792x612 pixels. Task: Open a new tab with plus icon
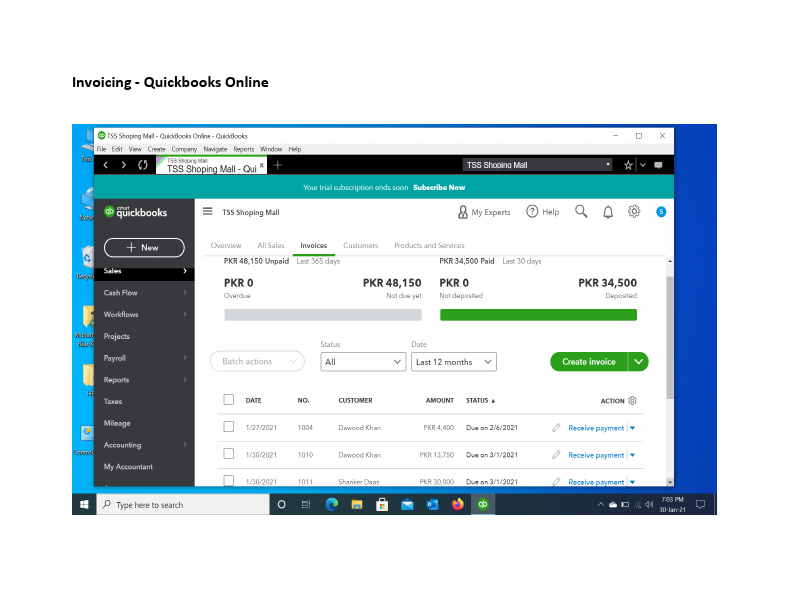coord(278,165)
